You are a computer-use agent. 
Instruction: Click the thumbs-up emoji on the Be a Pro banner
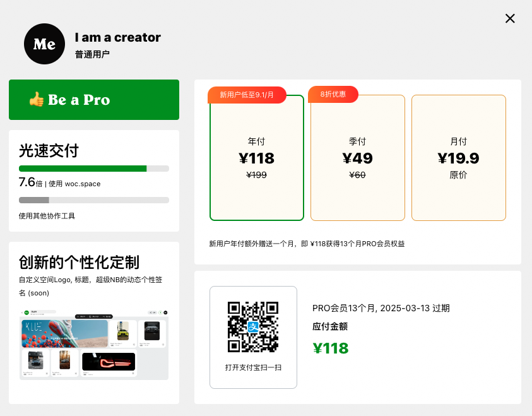pyautogui.click(x=37, y=99)
